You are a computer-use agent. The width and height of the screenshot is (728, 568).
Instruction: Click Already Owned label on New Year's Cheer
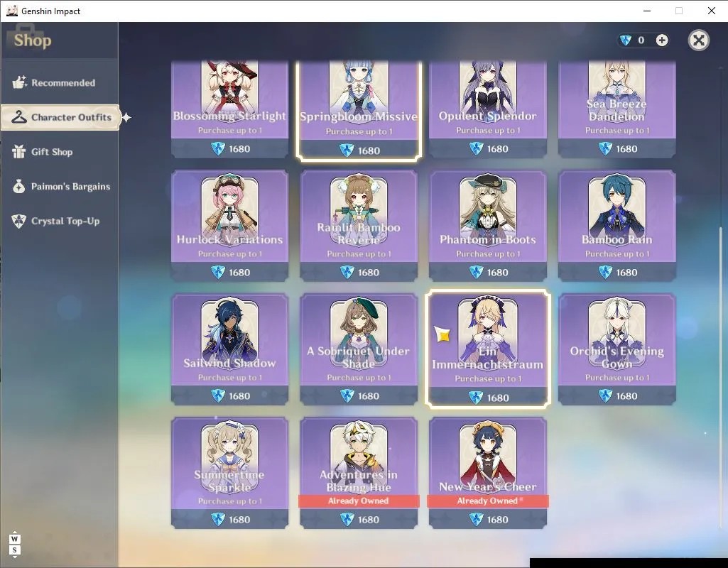tap(487, 501)
